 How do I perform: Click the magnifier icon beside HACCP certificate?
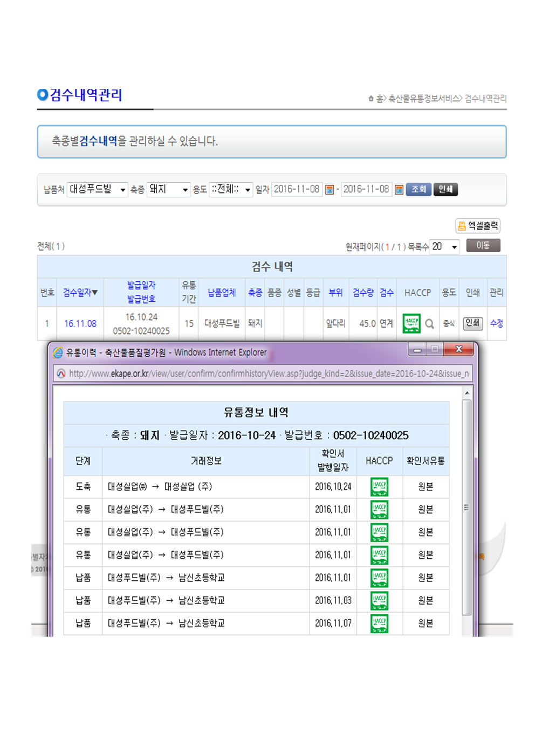point(429,324)
